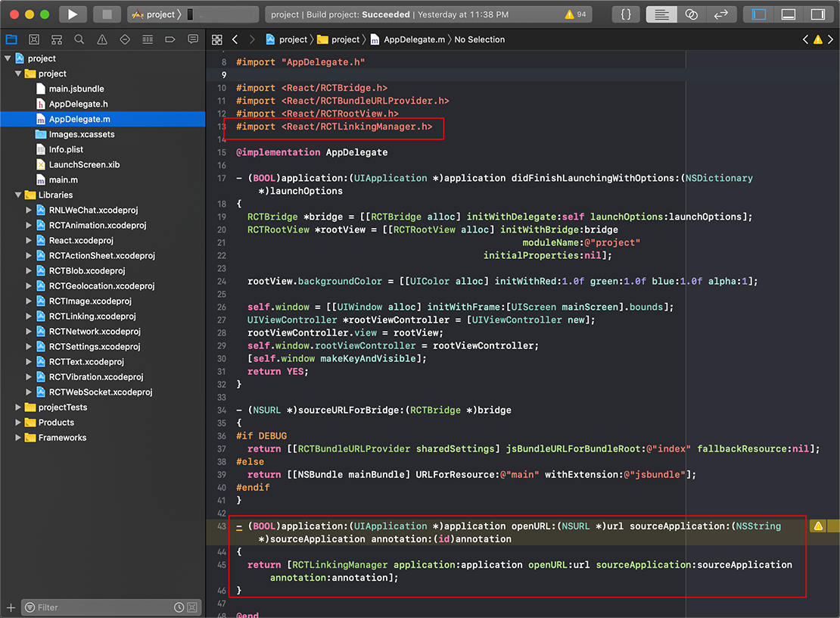Click the Run (play) button
Image resolution: width=840 pixels, height=618 pixels.
73,14
